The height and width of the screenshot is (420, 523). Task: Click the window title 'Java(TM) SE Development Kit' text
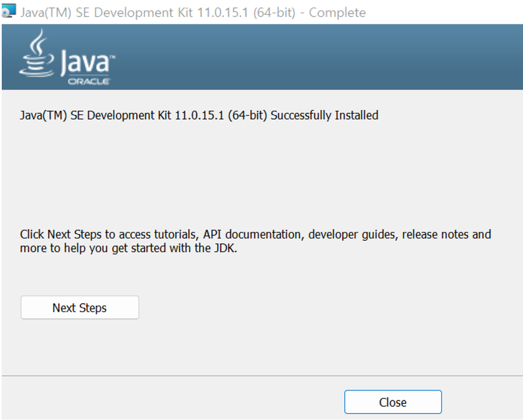tap(193, 13)
